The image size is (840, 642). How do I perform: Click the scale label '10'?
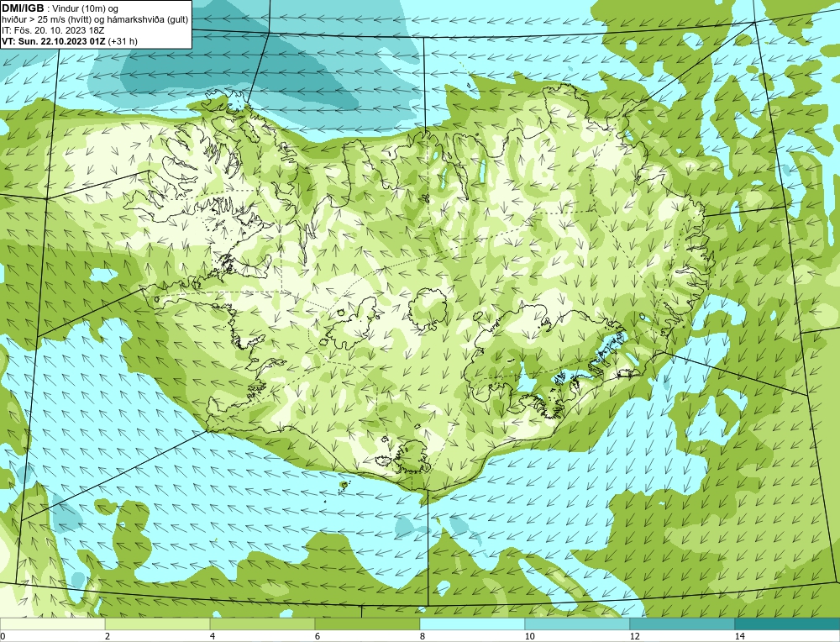529,636
